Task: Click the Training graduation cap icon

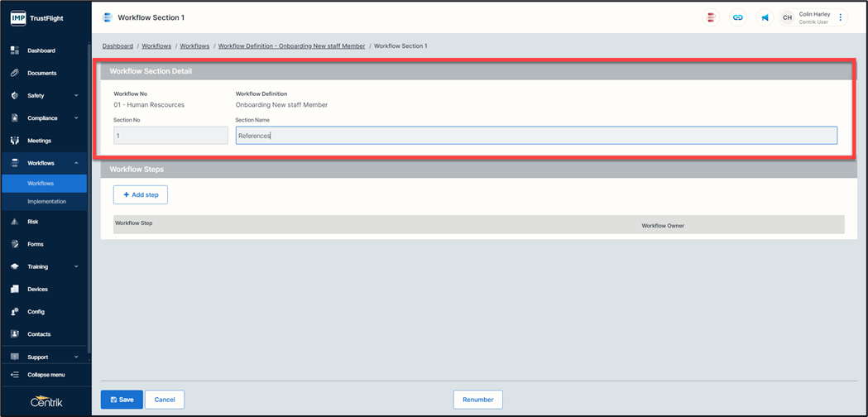Action: pos(15,266)
